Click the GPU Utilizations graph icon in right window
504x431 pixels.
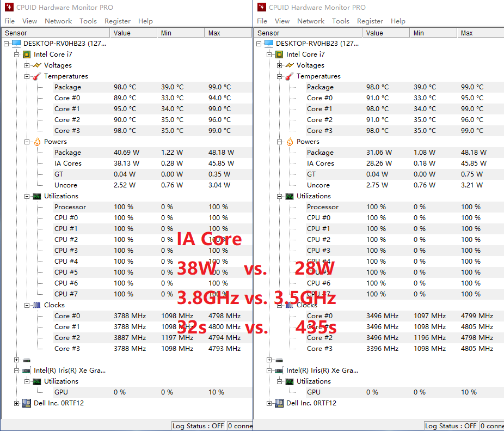click(290, 381)
